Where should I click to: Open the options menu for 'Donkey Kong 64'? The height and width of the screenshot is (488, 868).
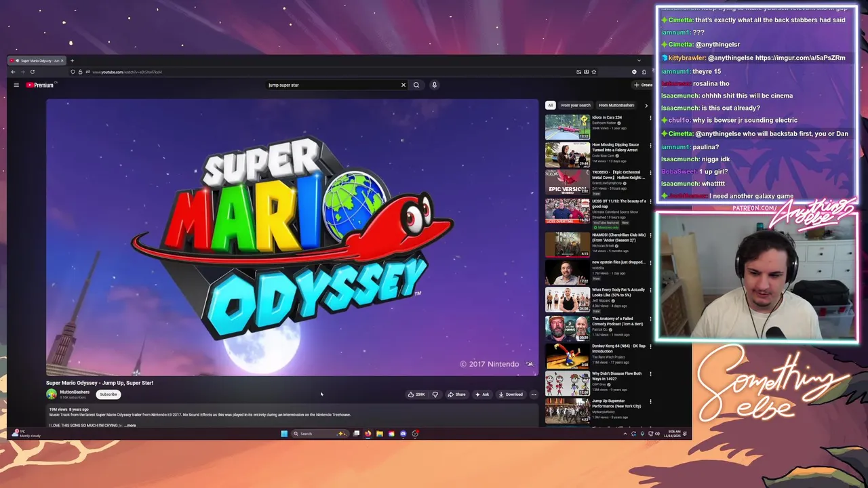pos(650,347)
